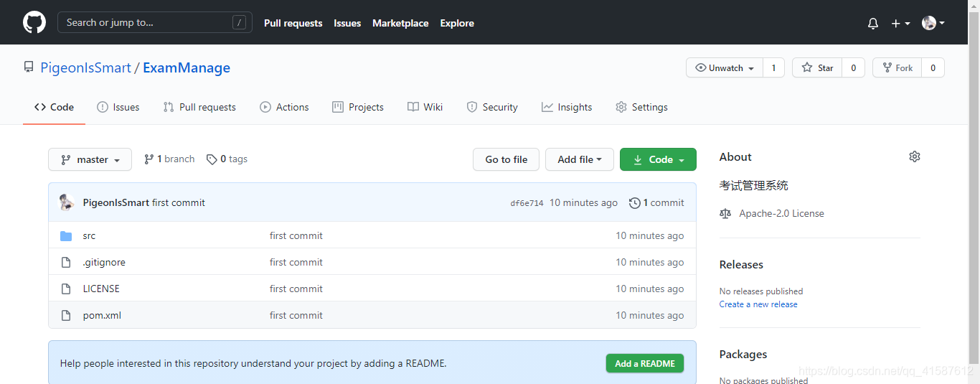
Task: Open the latest commit message next to PigeonIsSmart
Action: [179, 203]
